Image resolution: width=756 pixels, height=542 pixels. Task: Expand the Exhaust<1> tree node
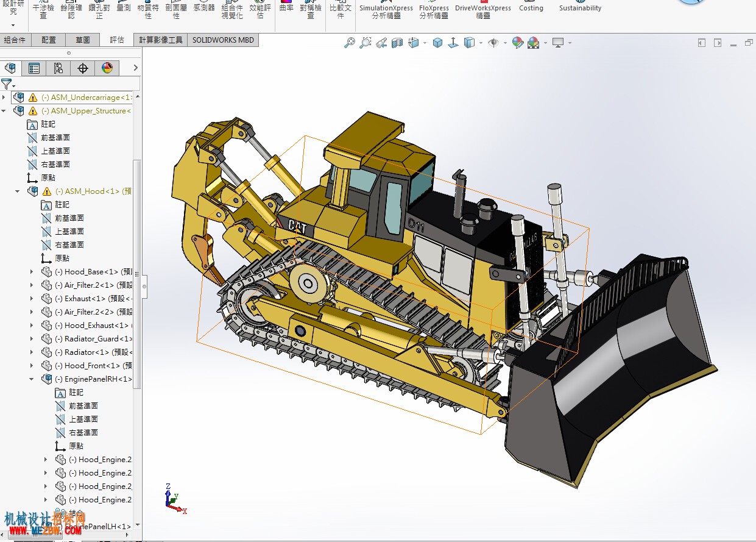point(32,299)
